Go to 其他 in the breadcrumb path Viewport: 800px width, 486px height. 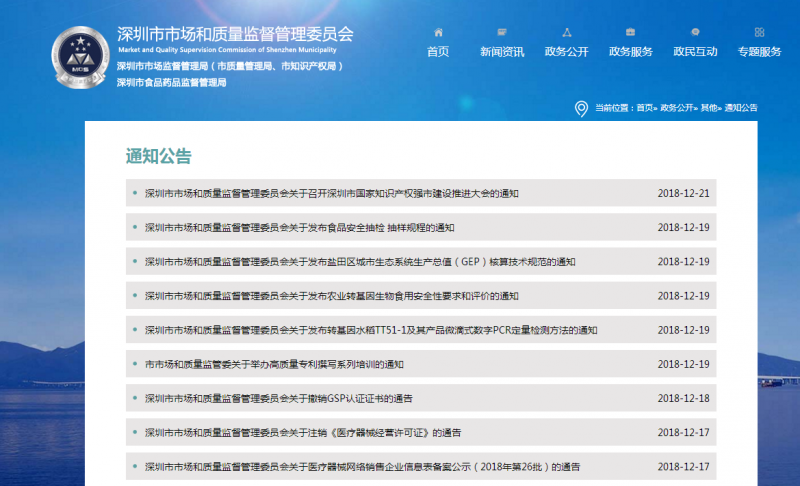pyautogui.click(x=709, y=107)
